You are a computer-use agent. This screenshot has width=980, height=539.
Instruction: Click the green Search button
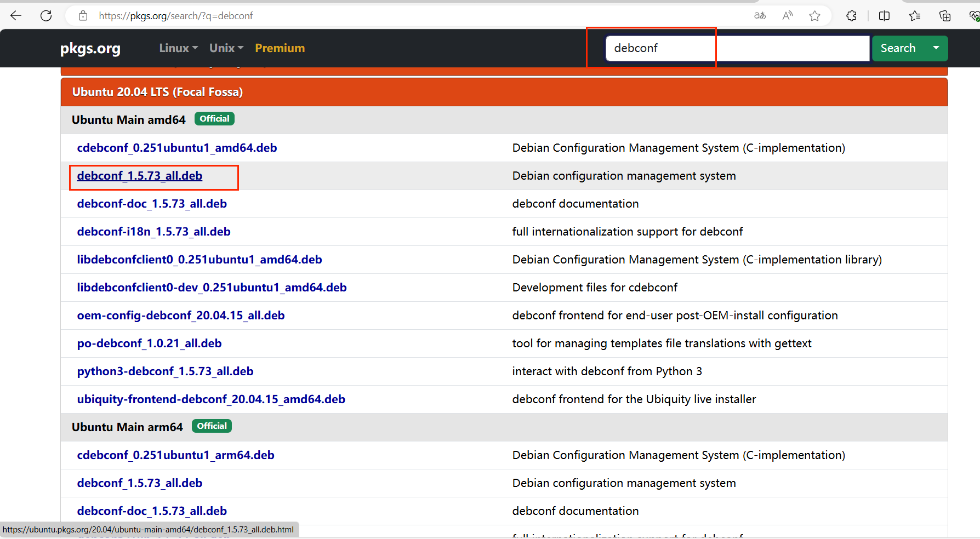pyautogui.click(x=898, y=48)
